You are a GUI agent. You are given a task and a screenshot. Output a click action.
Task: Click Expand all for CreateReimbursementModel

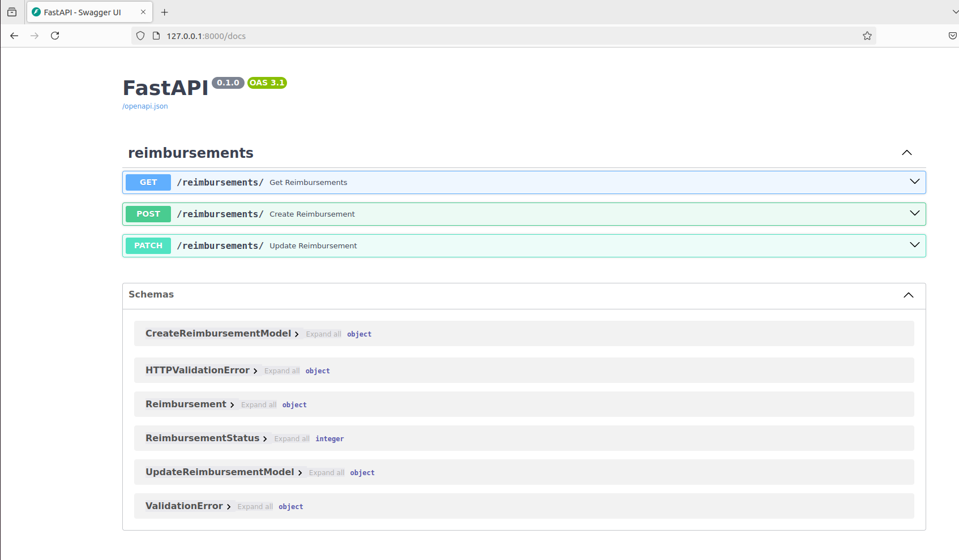(x=323, y=334)
